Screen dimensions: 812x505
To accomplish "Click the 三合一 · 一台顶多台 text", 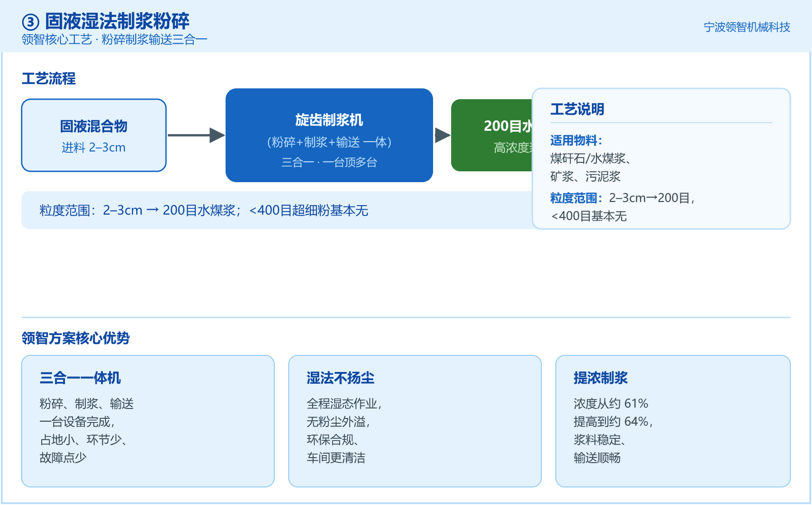I will coord(329,162).
